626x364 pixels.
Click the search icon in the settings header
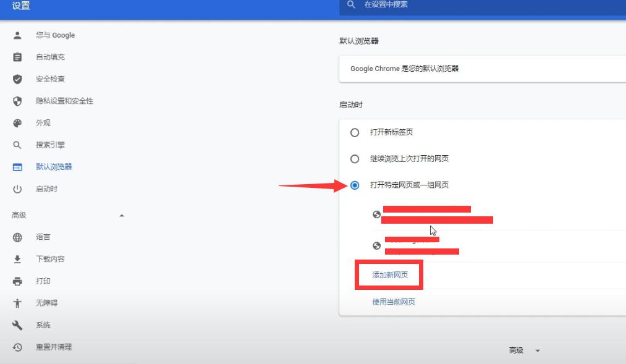tap(350, 6)
